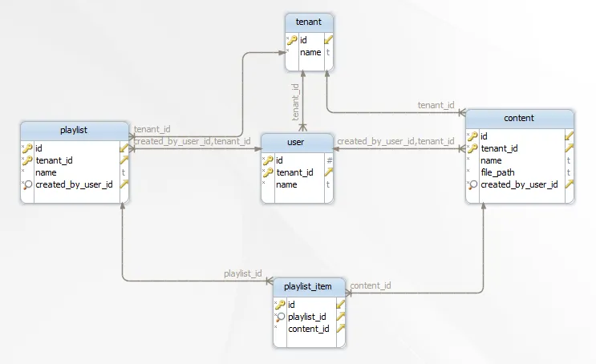Click the content_id foreign key relation label
This screenshot has width=596, height=364.
(371, 285)
